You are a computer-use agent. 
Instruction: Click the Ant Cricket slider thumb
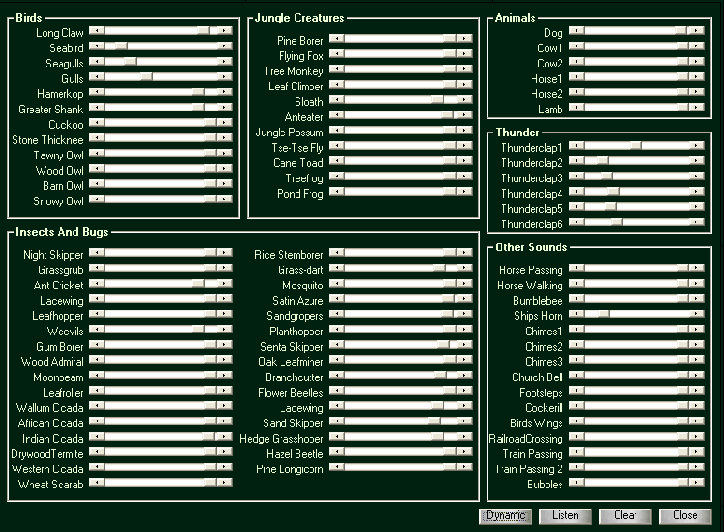click(198, 283)
